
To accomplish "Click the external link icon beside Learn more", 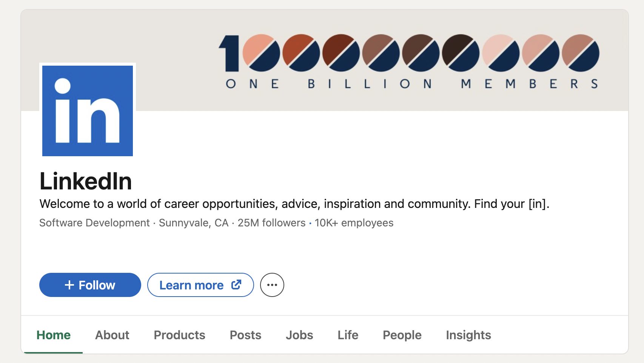I will pyautogui.click(x=236, y=285).
